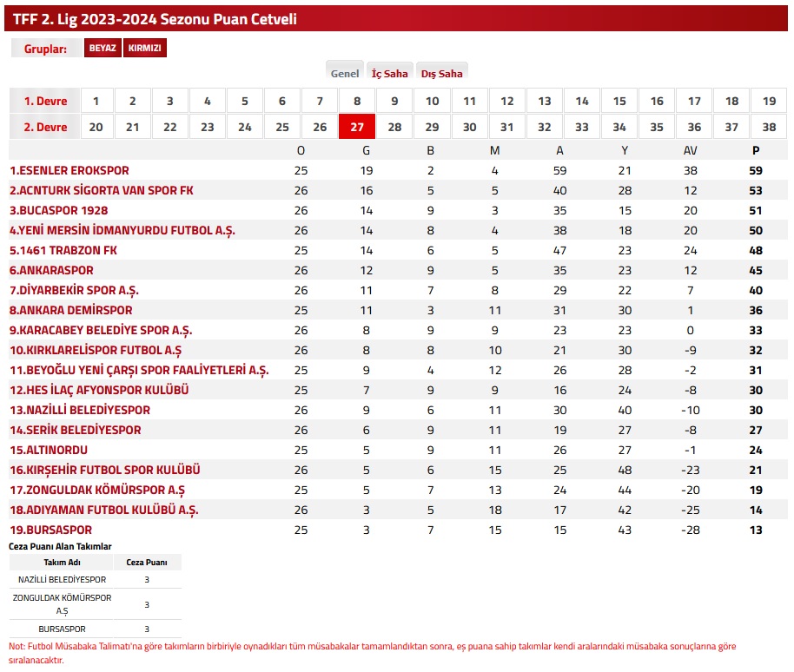This screenshot has height=672, width=794.
Task: Switch to the Dış Saha tab
Action: pyautogui.click(x=442, y=74)
